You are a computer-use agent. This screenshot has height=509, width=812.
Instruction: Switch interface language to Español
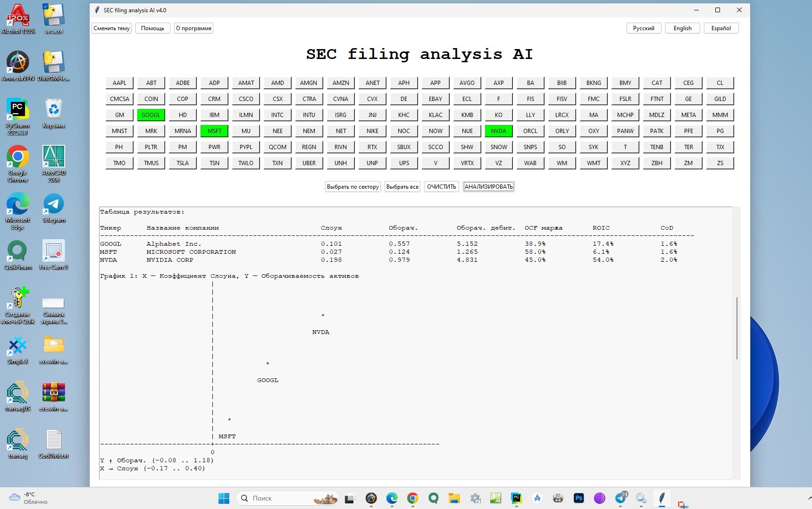(721, 28)
